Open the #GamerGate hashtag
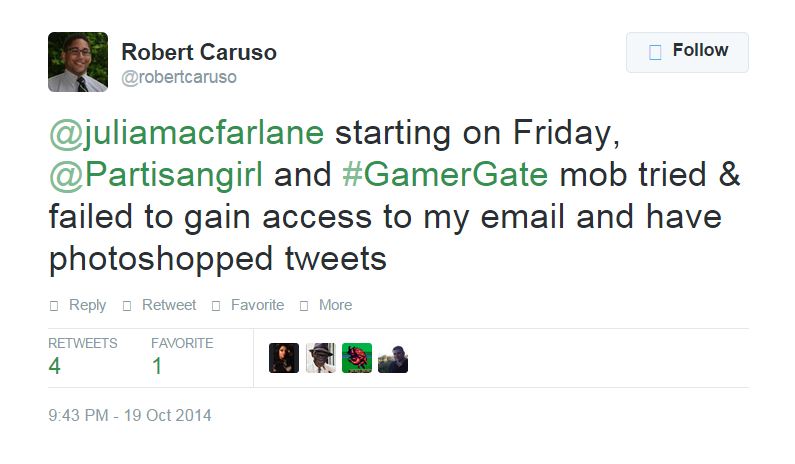The image size is (795, 464). (445, 174)
